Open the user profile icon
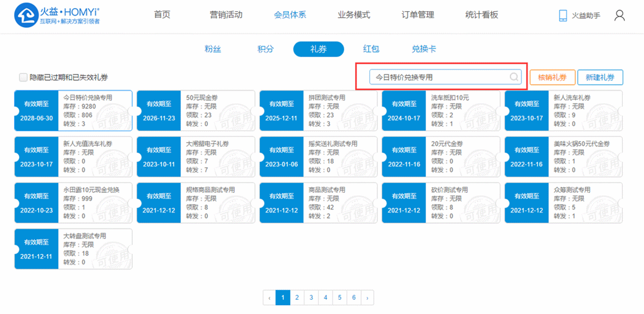644x314 pixels. click(x=619, y=15)
